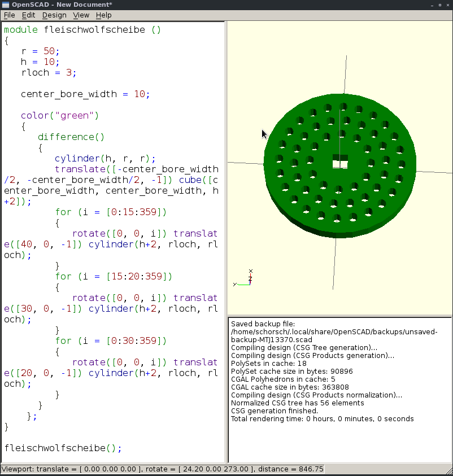Image resolution: width=453 pixels, height=476 pixels.
Task: Maximize the OpenSCAD window
Action: pyautogui.click(x=437, y=5)
